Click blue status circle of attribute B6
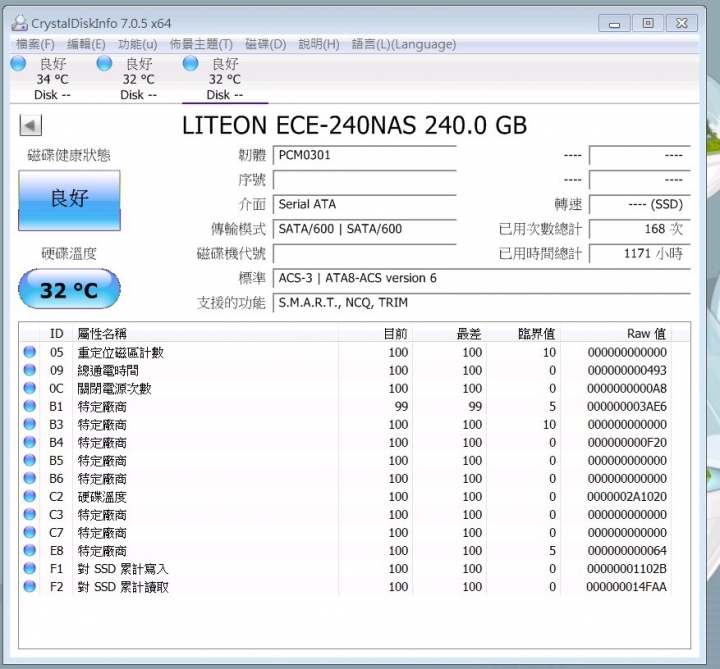The height and width of the screenshot is (669, 720). point(29,478)
